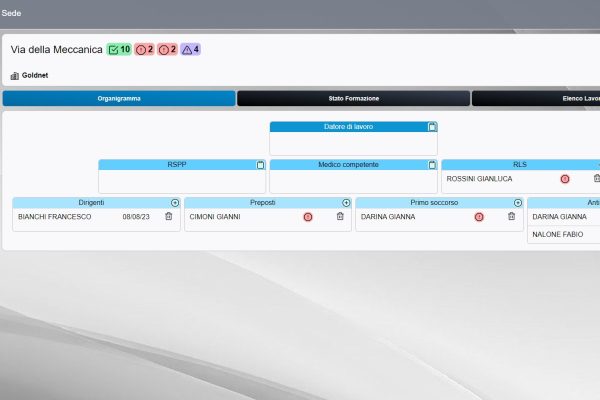Image resolution: width=600 pixels, height=400 pixels.
Task: Select BIANCHI FRANCESCO in Dirigenti
Action: click(x=55, y=217)
